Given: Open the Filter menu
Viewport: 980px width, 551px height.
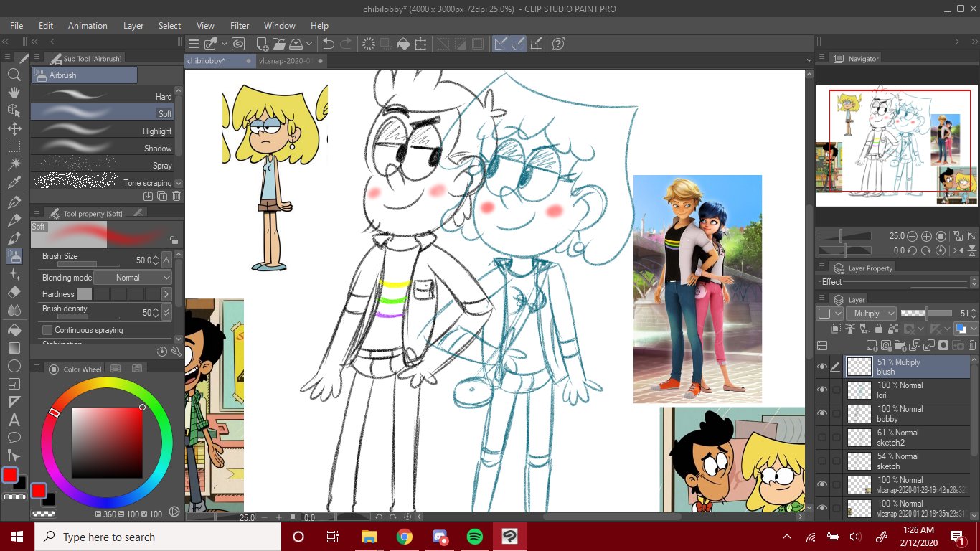Looking at the screenshot, I should tap(240, 26).
